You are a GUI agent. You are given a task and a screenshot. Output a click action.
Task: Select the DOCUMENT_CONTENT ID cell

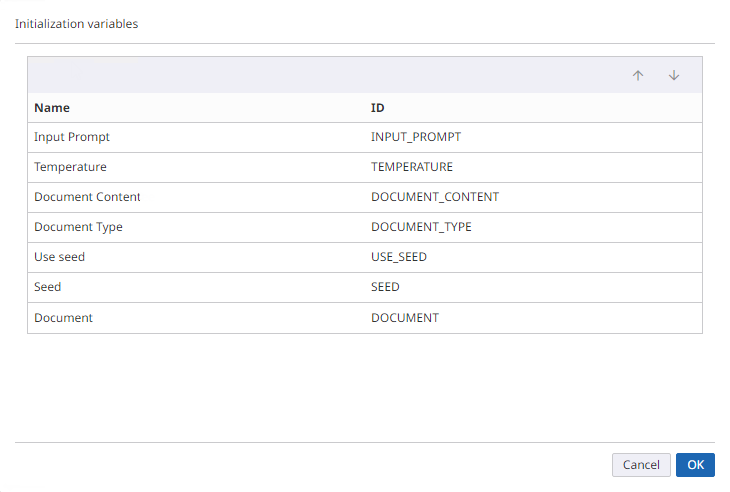(x=434, y=197)
